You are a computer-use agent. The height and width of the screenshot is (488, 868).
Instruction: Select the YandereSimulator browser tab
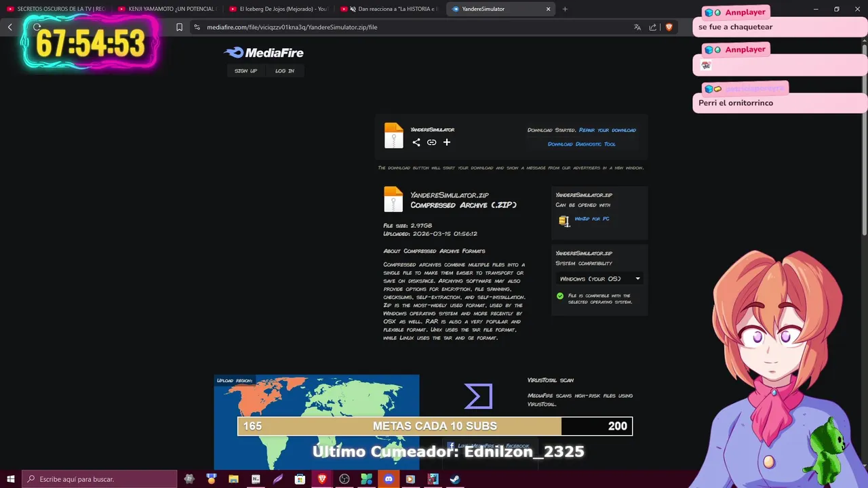click(500, 9)
